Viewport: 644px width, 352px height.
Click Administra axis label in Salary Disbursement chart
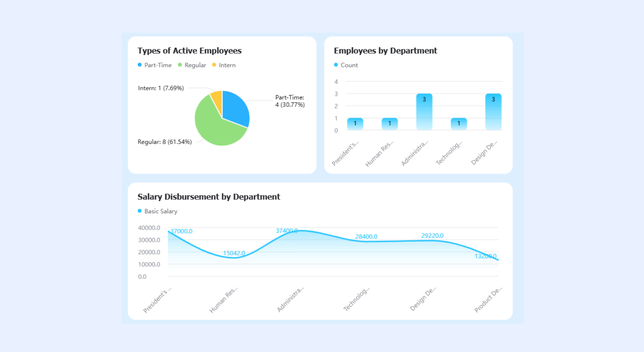(x=290, y=299)
